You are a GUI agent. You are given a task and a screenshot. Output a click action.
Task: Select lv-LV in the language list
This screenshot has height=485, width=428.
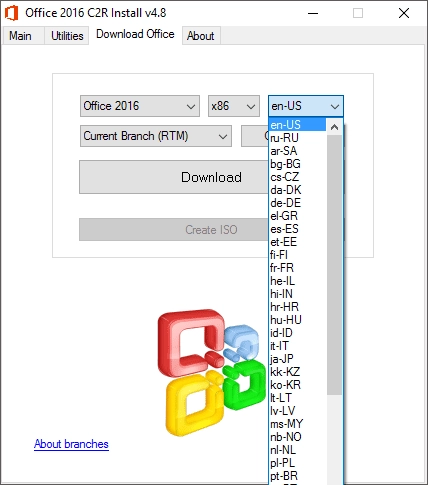(x=297, y=411)
